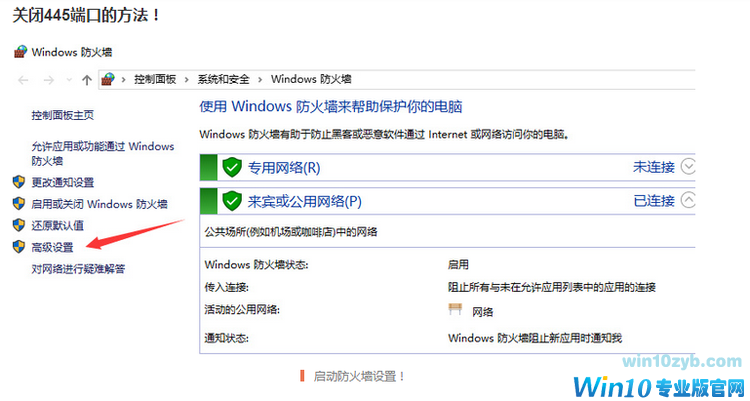Click the firewall icon in the address bar
750x401 pixels.
109,79
